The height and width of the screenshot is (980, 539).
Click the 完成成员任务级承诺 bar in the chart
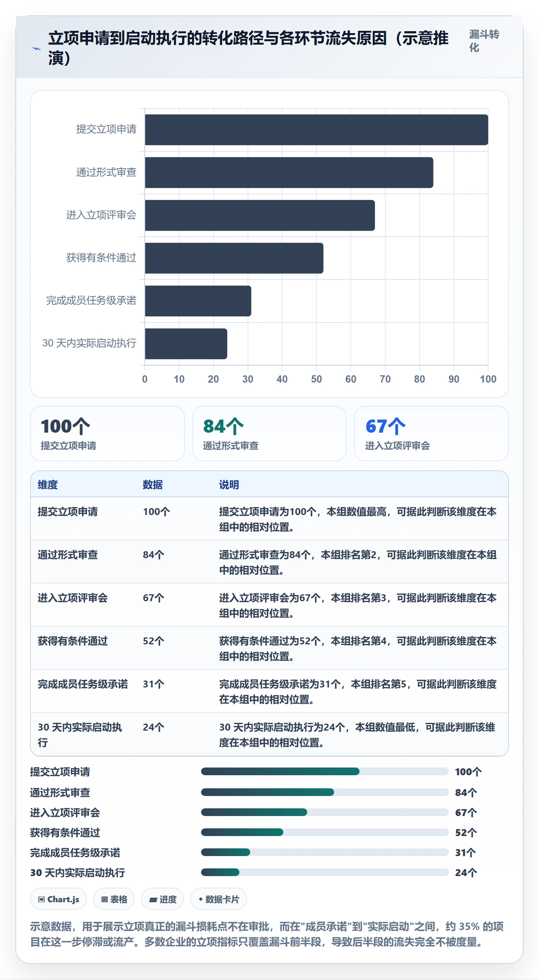[198, 301]
